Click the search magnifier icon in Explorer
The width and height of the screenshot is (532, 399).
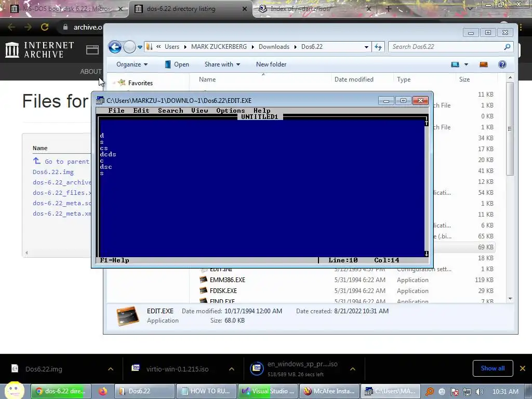point(507,47)
